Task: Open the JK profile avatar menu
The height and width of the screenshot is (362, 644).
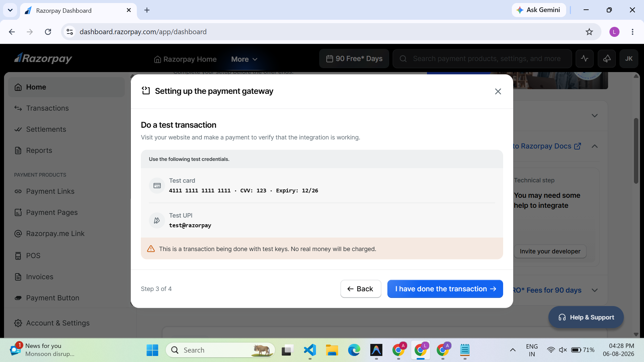Action: tap(629, 59)
